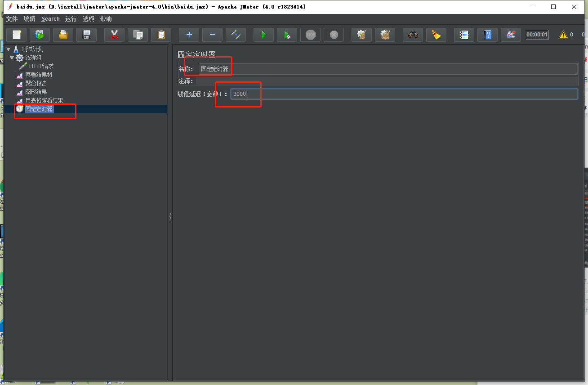
Task: Open the 帮助 menu
Action: (106, 19)
